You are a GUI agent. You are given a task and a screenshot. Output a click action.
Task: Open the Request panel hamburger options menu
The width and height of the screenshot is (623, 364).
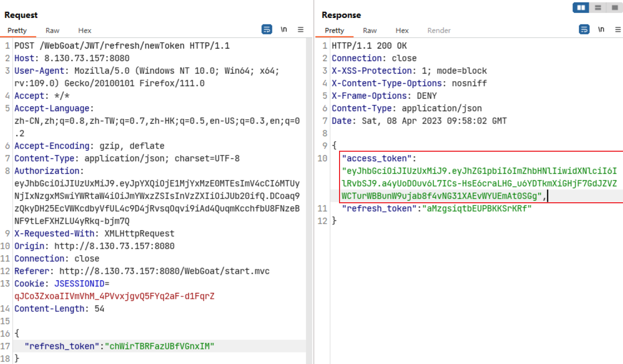[300, 30]
